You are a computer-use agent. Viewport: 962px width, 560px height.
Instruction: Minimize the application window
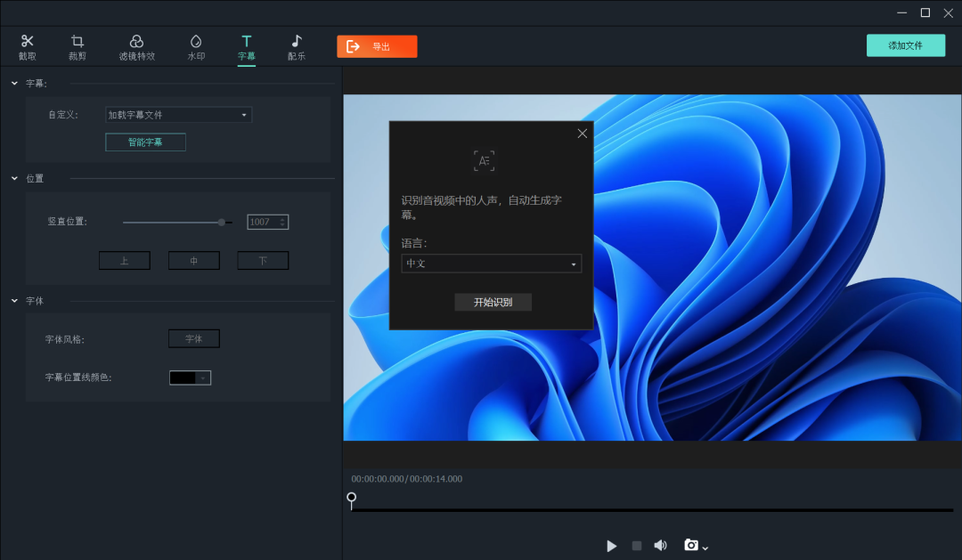[x=901, y=12]
